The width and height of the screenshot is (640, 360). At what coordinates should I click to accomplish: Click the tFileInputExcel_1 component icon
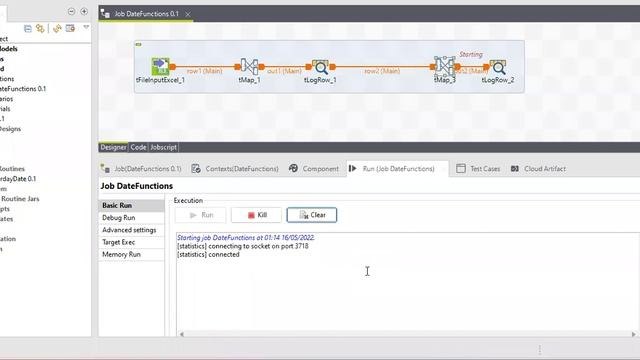[x=160, y=66]
